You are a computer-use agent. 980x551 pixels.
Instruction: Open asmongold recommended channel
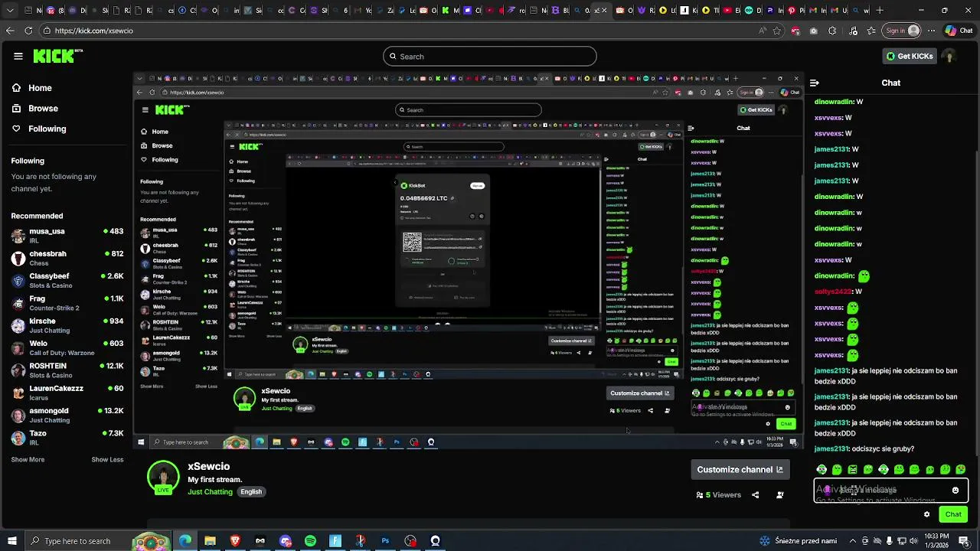67,415
